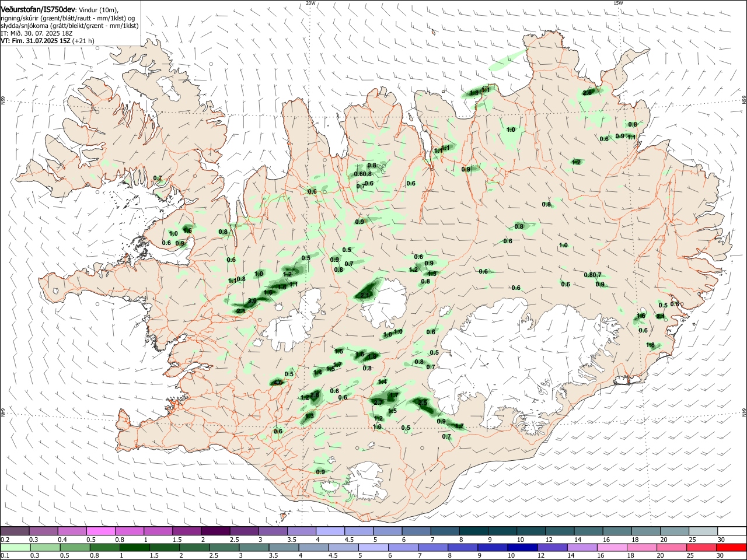
Task: Click the 15W longitude label
Action: (618, 3)
